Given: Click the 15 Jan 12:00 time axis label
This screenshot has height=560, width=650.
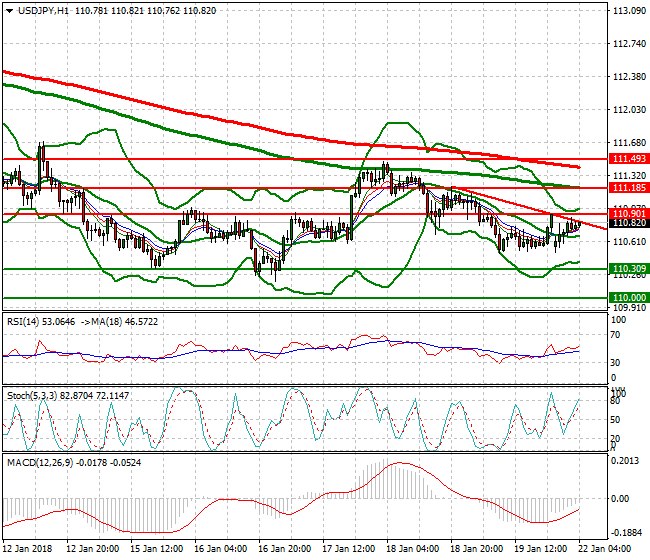Looking at the screenshot, I should pyautogui.click(x=157, y=549).
